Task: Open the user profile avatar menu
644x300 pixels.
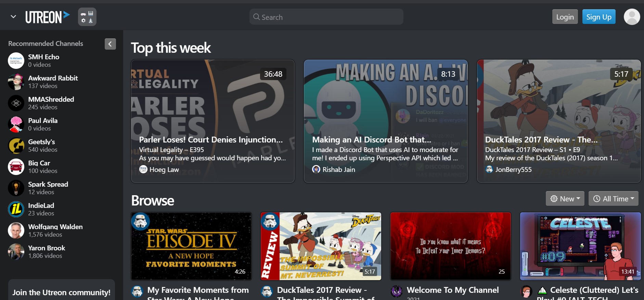Action: (632, 17)
